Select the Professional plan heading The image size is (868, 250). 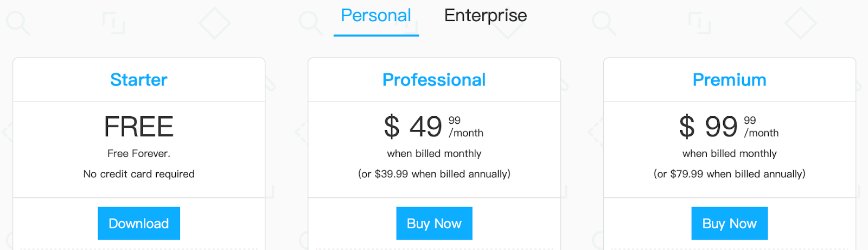coord(434,80)
